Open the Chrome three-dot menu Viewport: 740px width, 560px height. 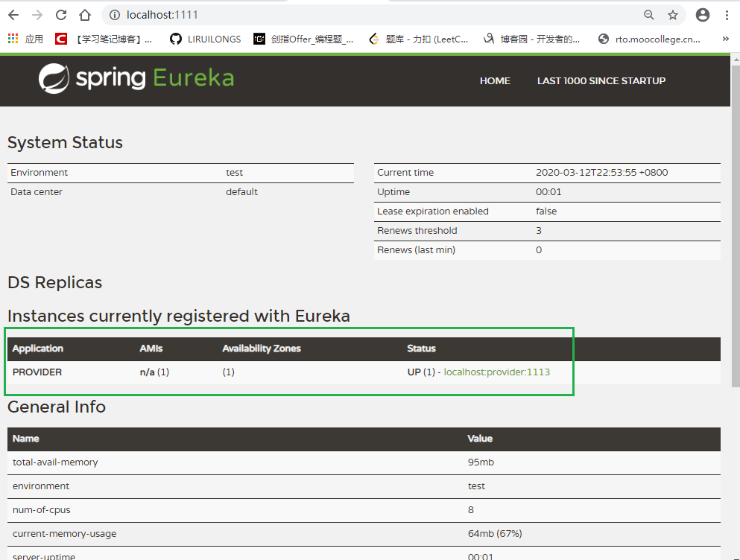pos(727,15)
